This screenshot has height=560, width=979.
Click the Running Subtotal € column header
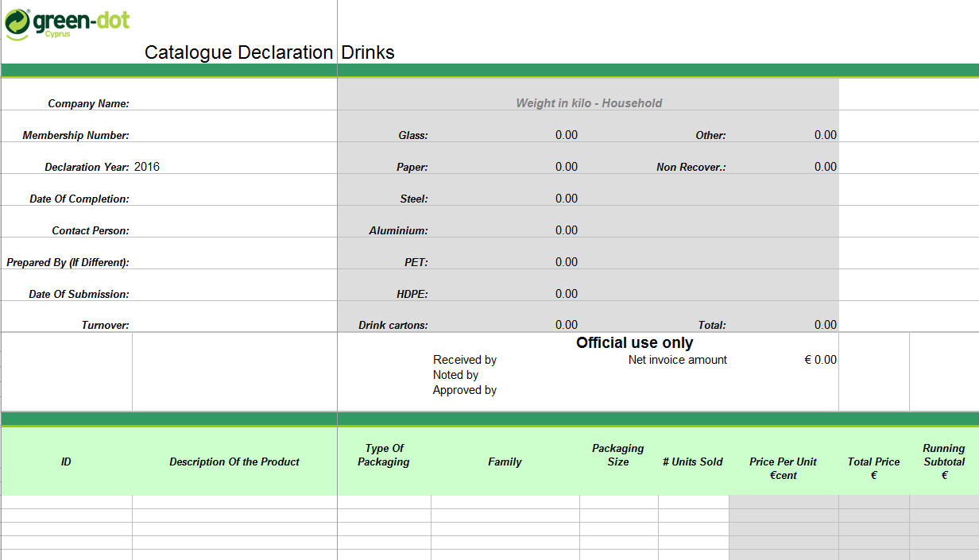(x=944, y=462)
